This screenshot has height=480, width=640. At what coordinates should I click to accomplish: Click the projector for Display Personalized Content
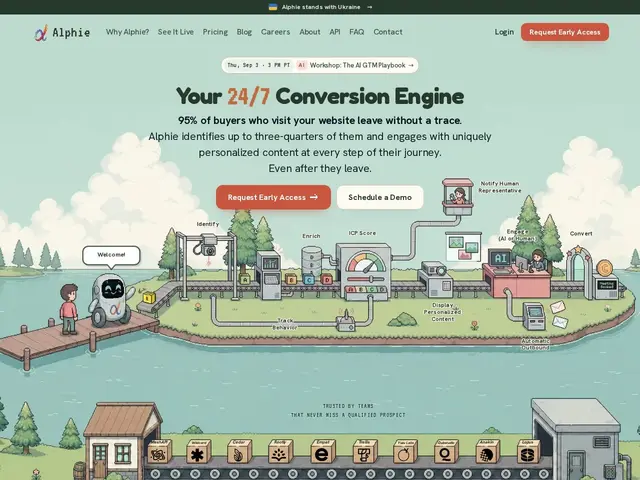[x=436, y=278]
